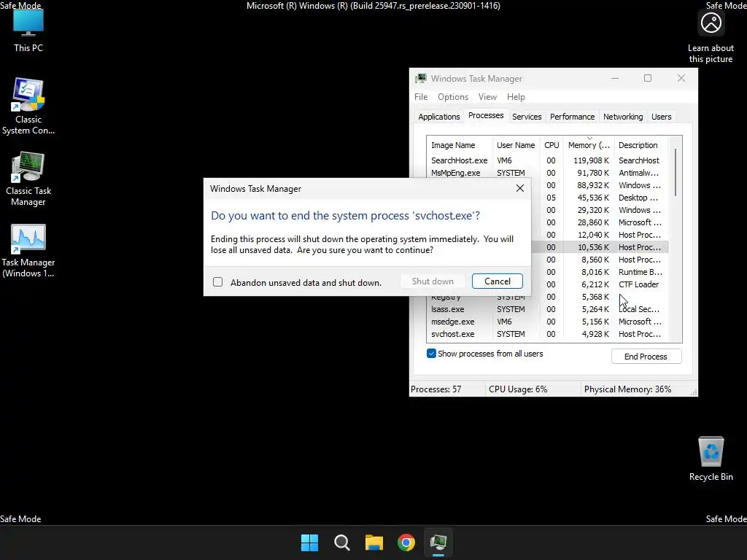Viewport: 747px width, 560px height.
Task: Click CTF Loader description
Action: click(x=638, y=284)
